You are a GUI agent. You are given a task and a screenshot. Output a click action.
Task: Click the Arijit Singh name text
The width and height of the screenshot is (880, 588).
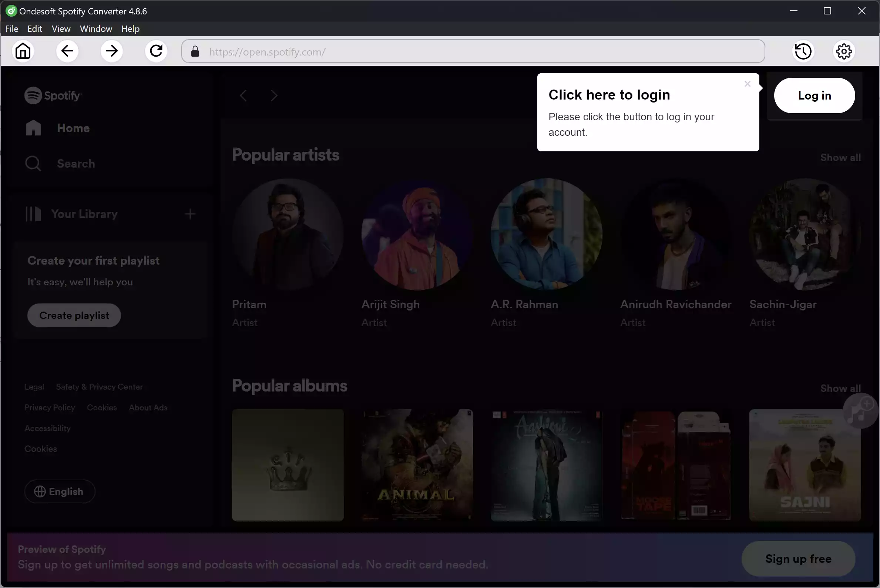pyautogui.click(x=390, y=305)
